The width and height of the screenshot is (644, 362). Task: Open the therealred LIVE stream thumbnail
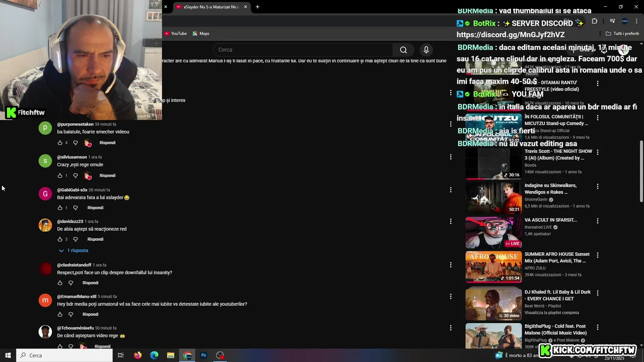click(x=494, y=232)
